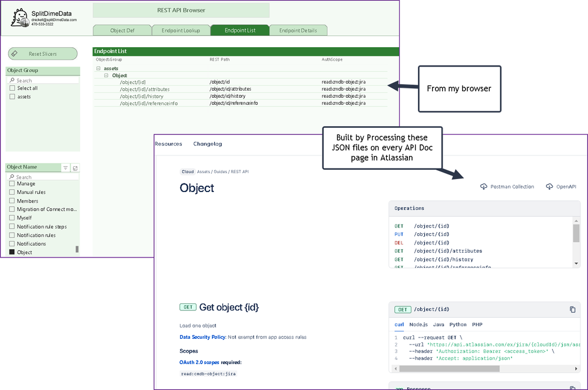Switch to the Object Def tab
The image size is (588, 390).
click(x=122, y=31)
